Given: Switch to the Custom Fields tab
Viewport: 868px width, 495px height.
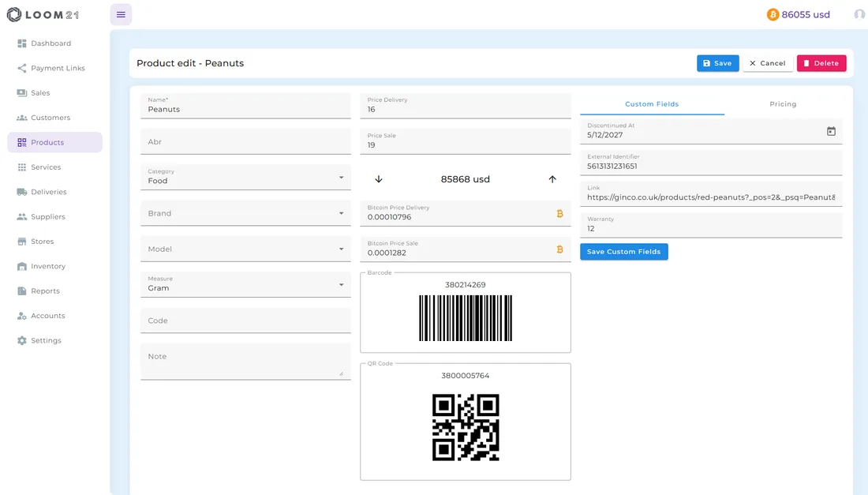Looking at the screenshot, I should tap(652, 104).
